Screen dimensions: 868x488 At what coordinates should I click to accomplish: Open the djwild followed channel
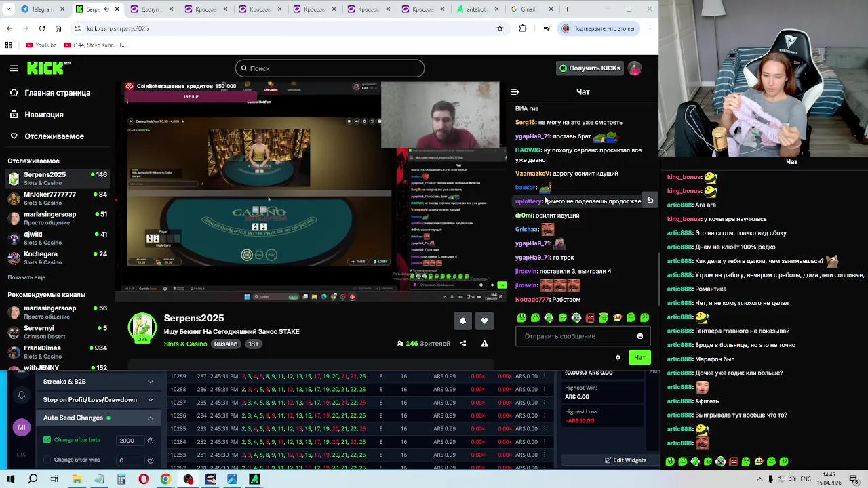click(58, 238)
